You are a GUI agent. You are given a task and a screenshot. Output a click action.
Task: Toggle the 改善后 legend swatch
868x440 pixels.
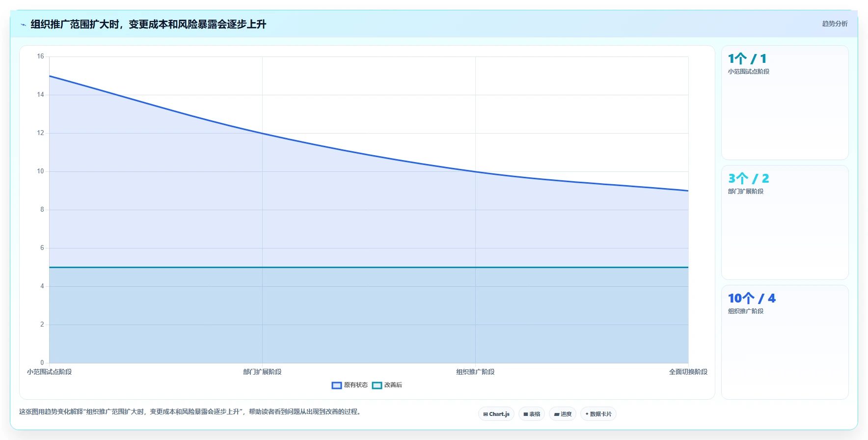tap(377, 385)
